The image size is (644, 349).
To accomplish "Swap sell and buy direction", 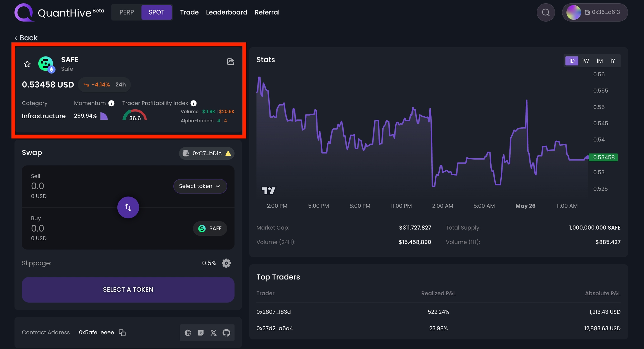I will [128, 207].
